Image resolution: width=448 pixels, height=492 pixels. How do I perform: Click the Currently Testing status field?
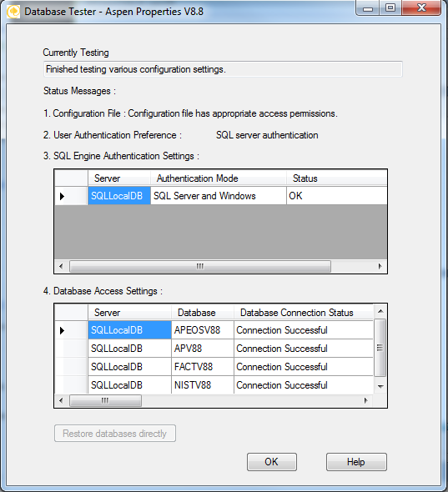(x=223, y=69)
